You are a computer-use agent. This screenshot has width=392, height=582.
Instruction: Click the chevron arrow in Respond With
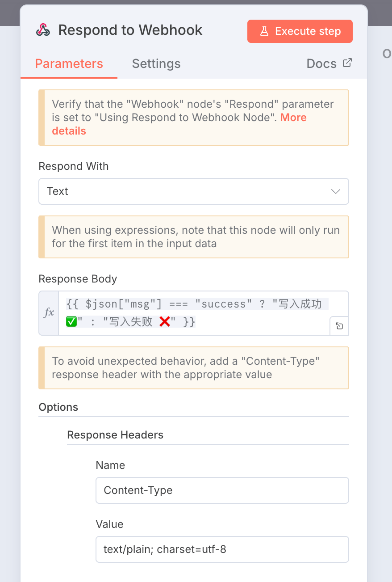(336, 191)
